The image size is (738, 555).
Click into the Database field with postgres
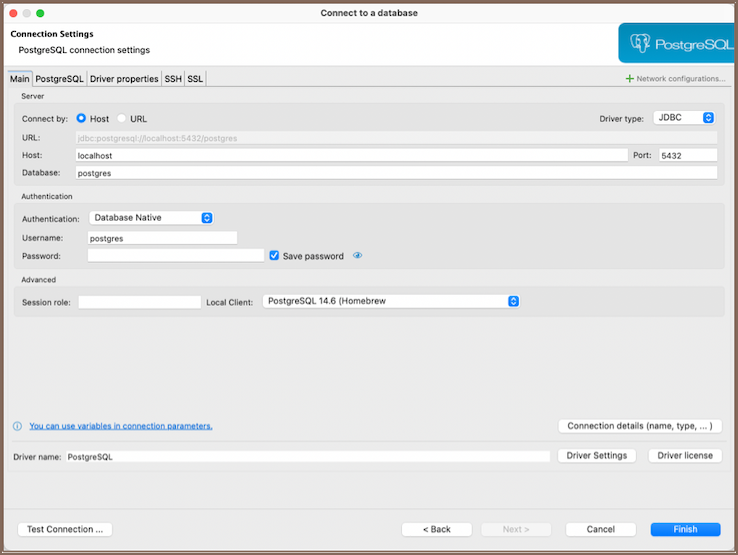(396, 173)
